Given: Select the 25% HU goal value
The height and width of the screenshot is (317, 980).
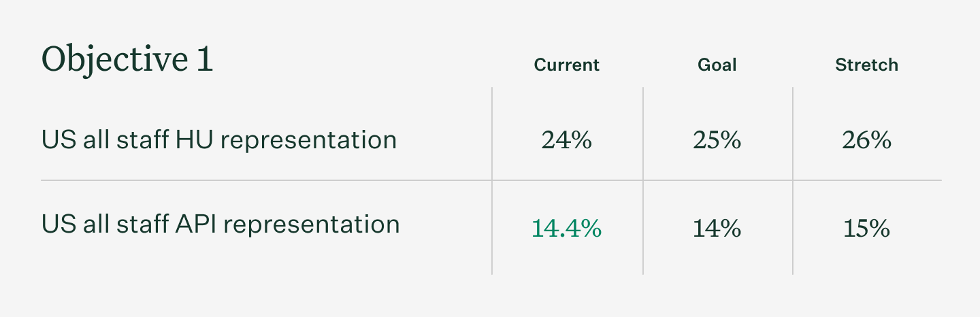Looking at the screenshot, I should click(717, 140).
